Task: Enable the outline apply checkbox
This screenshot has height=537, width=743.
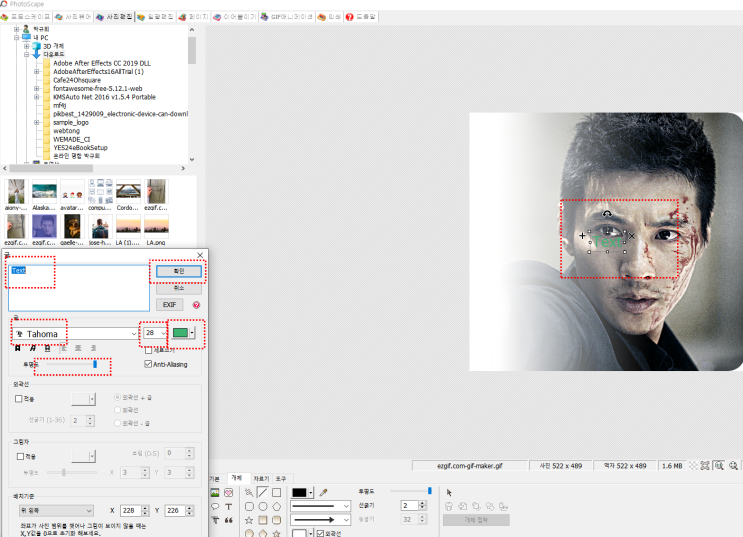Action: pos(18,399)
